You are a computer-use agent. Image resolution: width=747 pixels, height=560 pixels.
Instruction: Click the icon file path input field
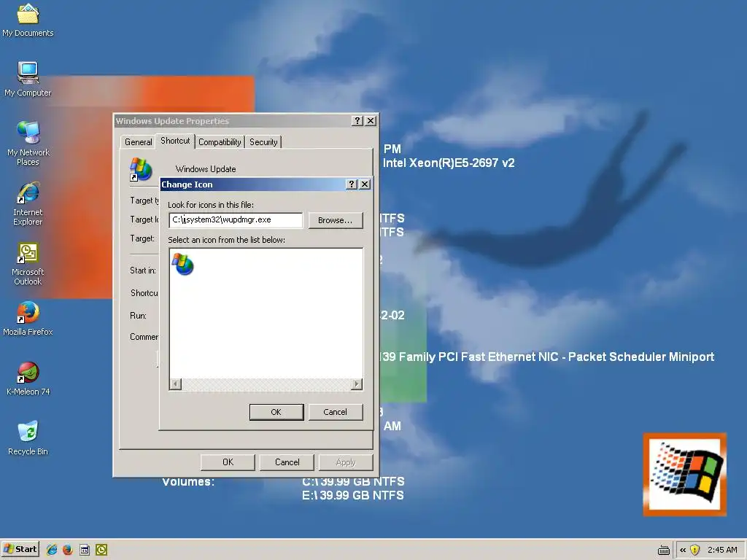pyautogui.click(x=236, y=220)
